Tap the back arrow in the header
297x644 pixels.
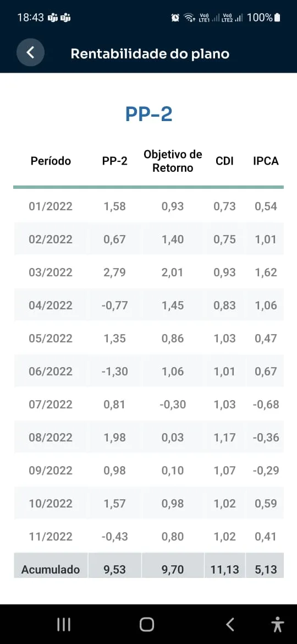tap(30, 52)
